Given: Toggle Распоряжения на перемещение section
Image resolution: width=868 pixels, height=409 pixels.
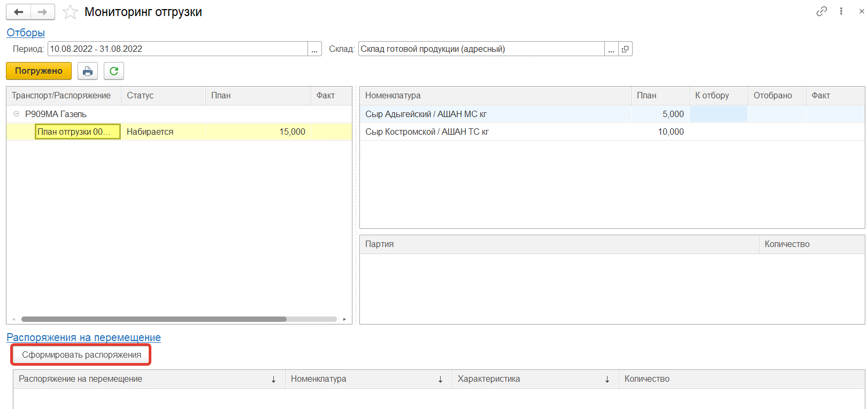Looking at the screenshot, I should [83, 337].
